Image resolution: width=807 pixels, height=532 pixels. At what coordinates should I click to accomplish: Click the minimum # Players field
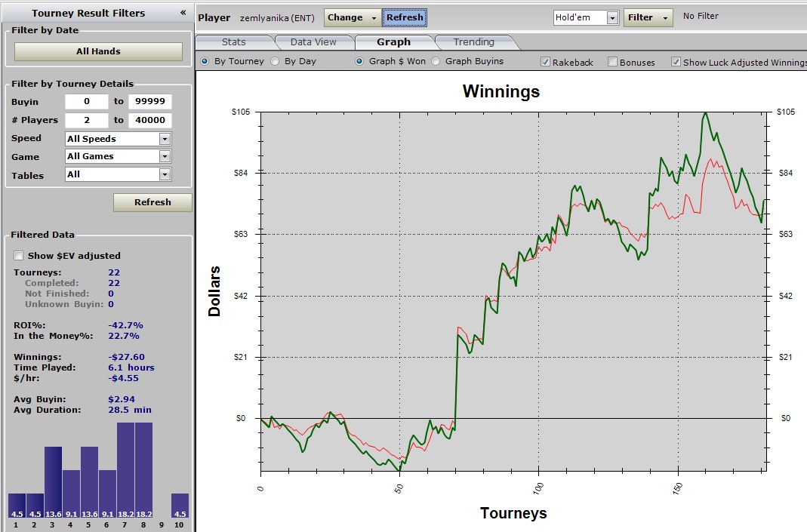86,120
